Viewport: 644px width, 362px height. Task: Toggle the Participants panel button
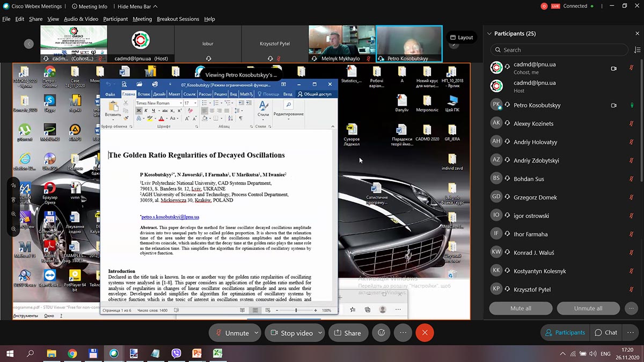(x=565, y=333)
